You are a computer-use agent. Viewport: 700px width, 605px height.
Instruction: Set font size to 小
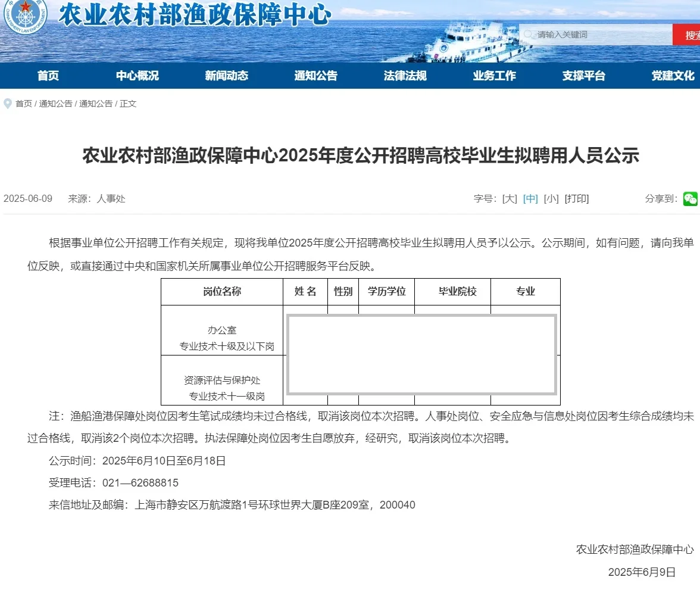click(551, 199)
